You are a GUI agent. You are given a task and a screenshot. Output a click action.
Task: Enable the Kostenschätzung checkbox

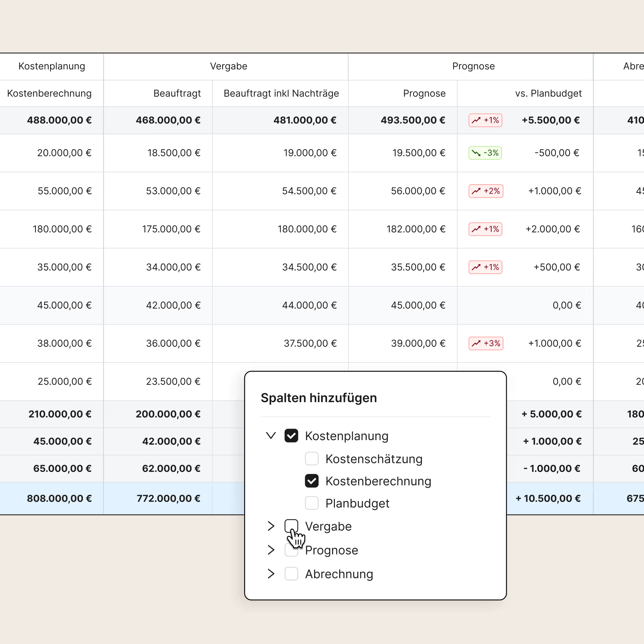[x=312, y=459]
